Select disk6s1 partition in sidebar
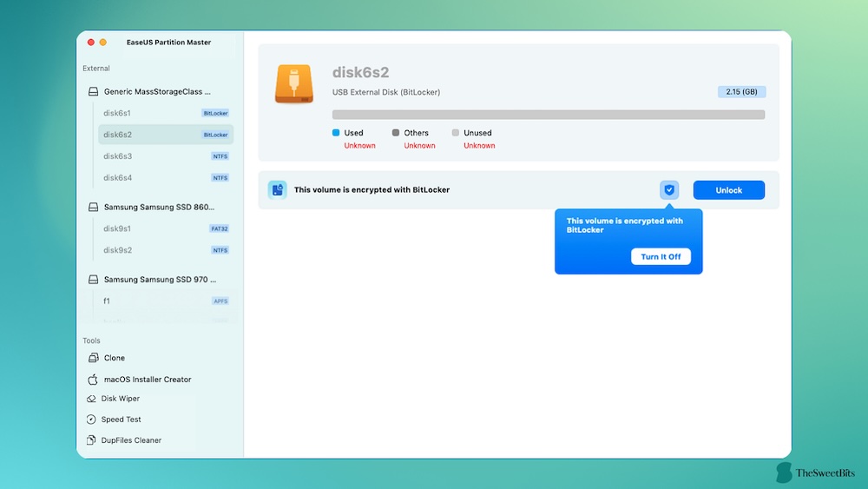 click(x=166, y=113)
